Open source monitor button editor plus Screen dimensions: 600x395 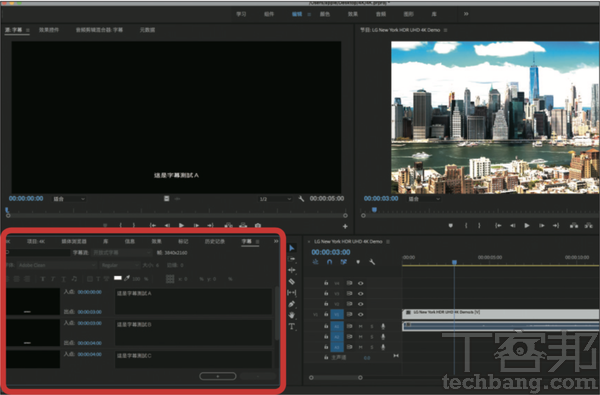pos(345,226)
